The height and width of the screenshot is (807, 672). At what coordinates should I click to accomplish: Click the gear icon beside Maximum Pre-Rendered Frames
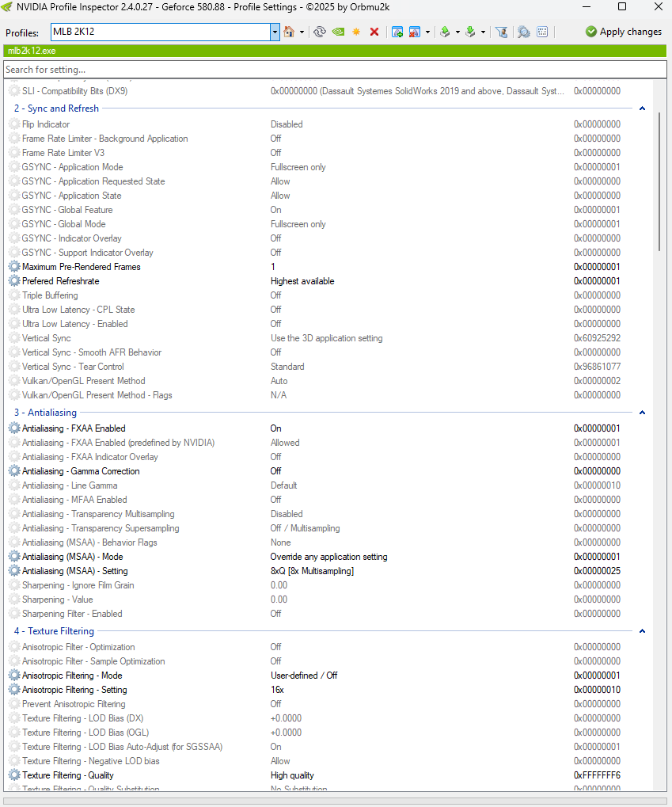(14, 267)
